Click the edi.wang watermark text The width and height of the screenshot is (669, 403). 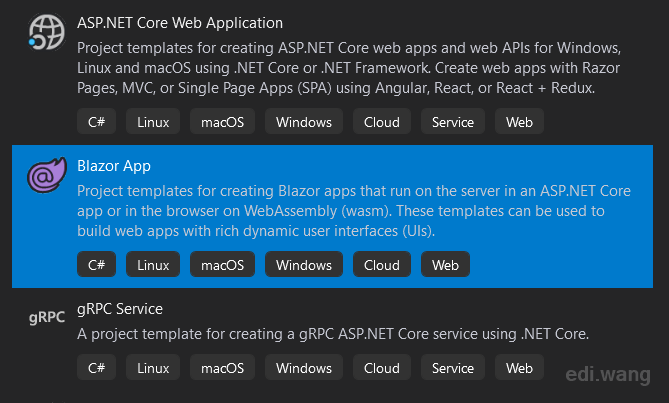[x=608, y=375]
